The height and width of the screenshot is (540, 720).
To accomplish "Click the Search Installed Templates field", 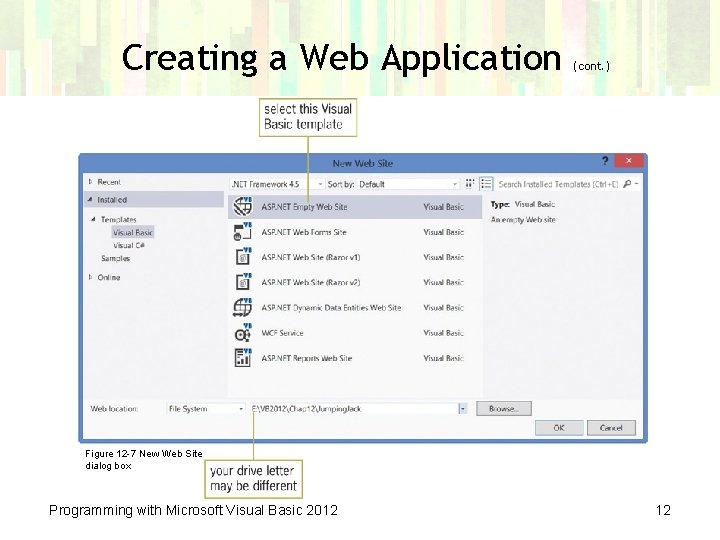I will [x=558, y=184].
